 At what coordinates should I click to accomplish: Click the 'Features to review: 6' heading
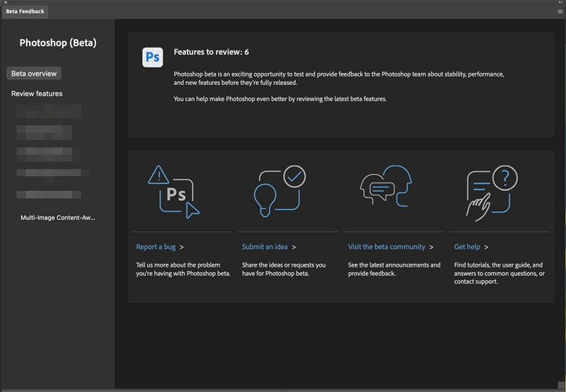pyautogui.click(x=211, y=52)
